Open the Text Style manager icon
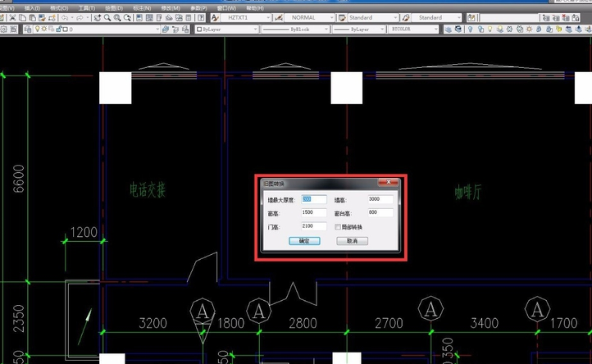 pyautogui.click(x=215, y=18)
